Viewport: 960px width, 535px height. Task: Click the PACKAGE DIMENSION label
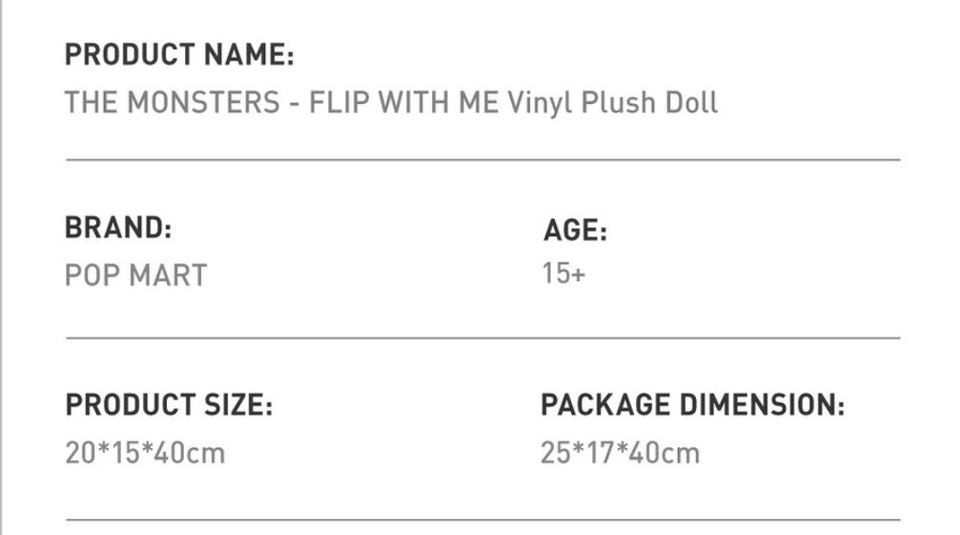tap(692, 406)
